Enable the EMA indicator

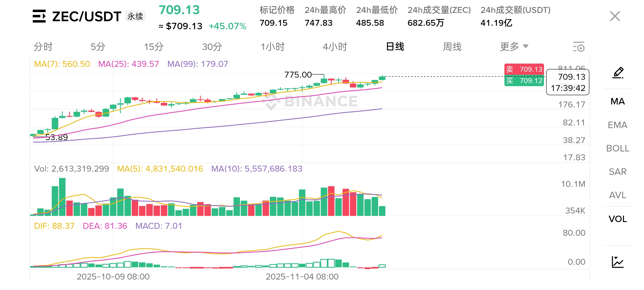click(x=617, y=125)
